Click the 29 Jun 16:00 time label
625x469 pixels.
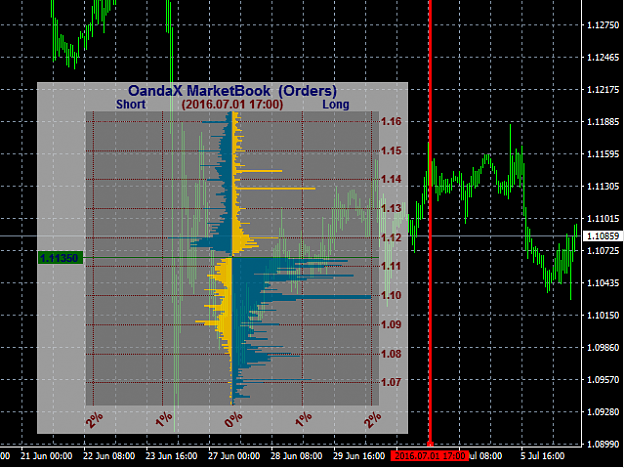coord(359,456)
